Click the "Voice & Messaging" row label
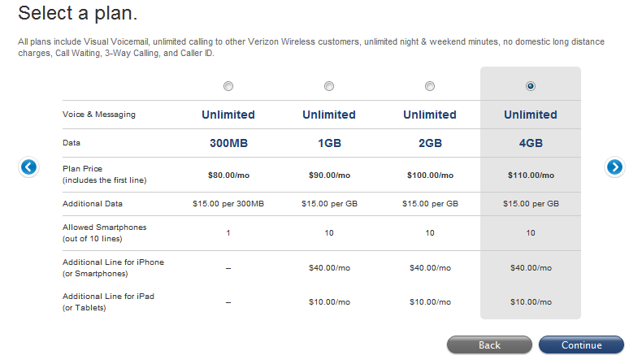The height and width of the screenshot is (364, 642). pyautogui.click(x=99, y=115)
